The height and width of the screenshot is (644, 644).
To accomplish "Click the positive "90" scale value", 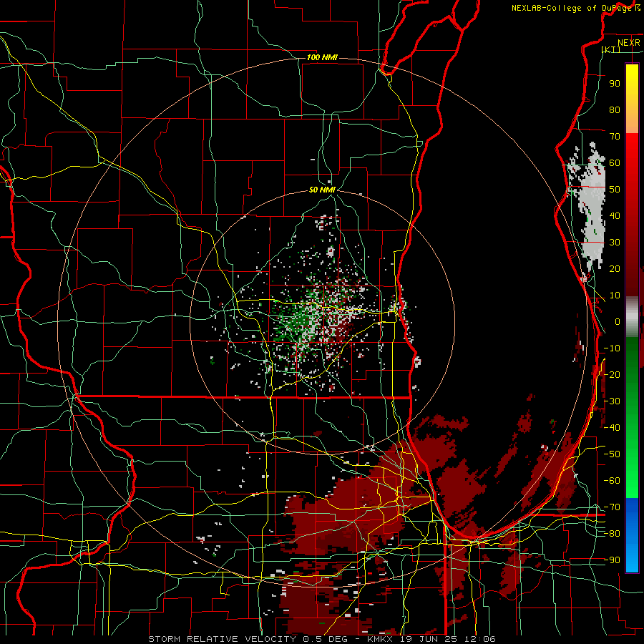I will click(615, 84).
